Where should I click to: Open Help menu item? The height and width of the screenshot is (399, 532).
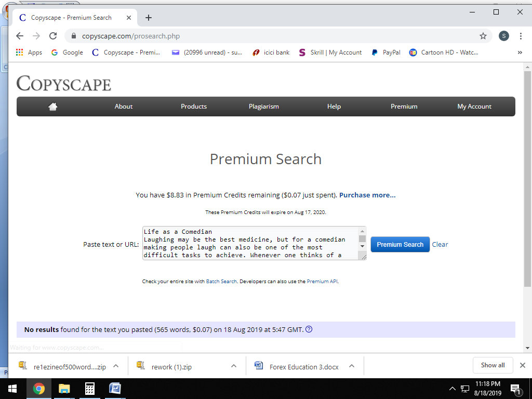pos(334,107)
